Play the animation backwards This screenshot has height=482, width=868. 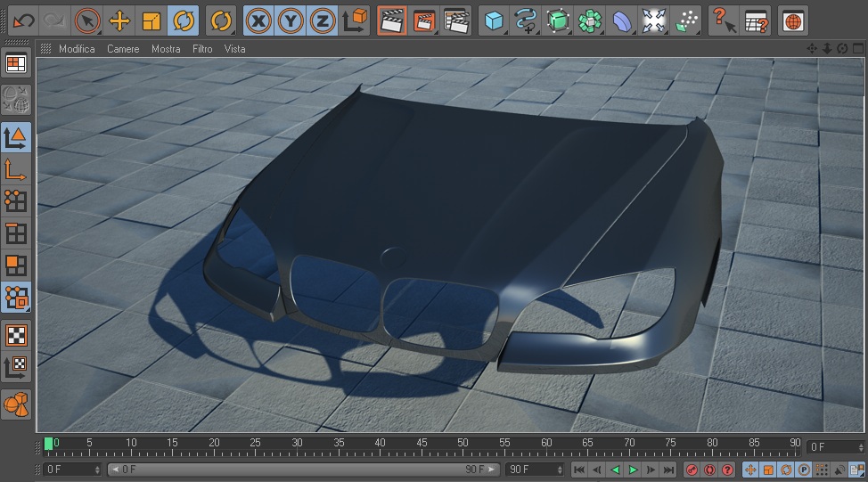coord(615,470)
